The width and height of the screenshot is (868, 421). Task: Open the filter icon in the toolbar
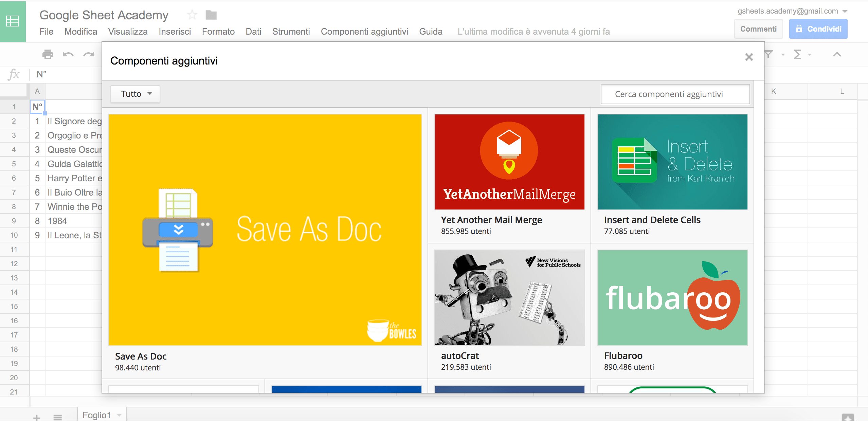point(769,54)
